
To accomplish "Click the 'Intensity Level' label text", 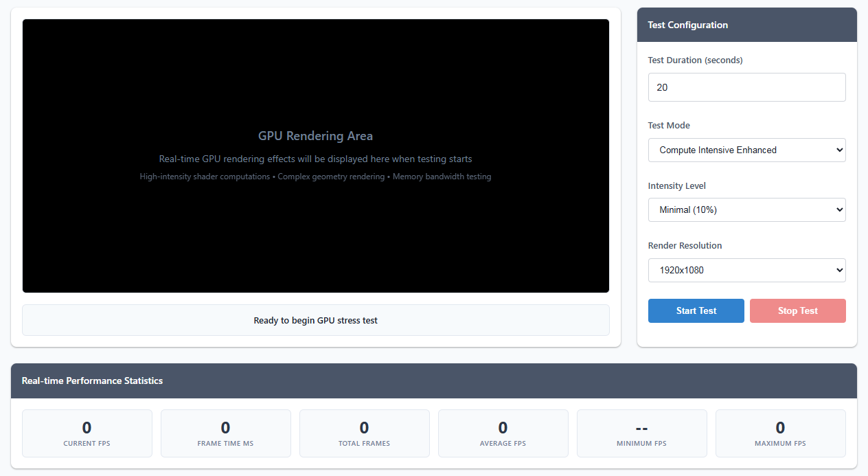I will pos(676,185).
